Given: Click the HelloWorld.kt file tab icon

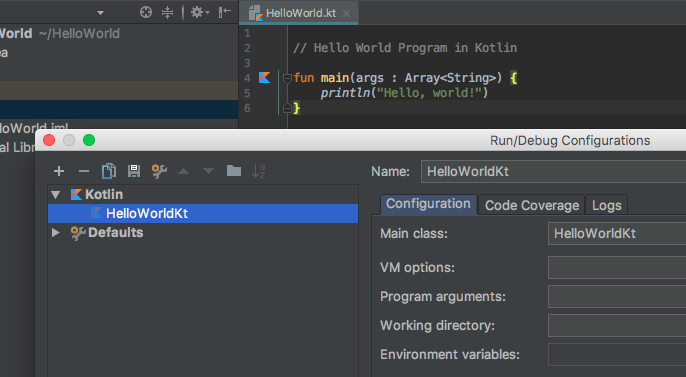Looking at the screenshot, I should point(256,14).
